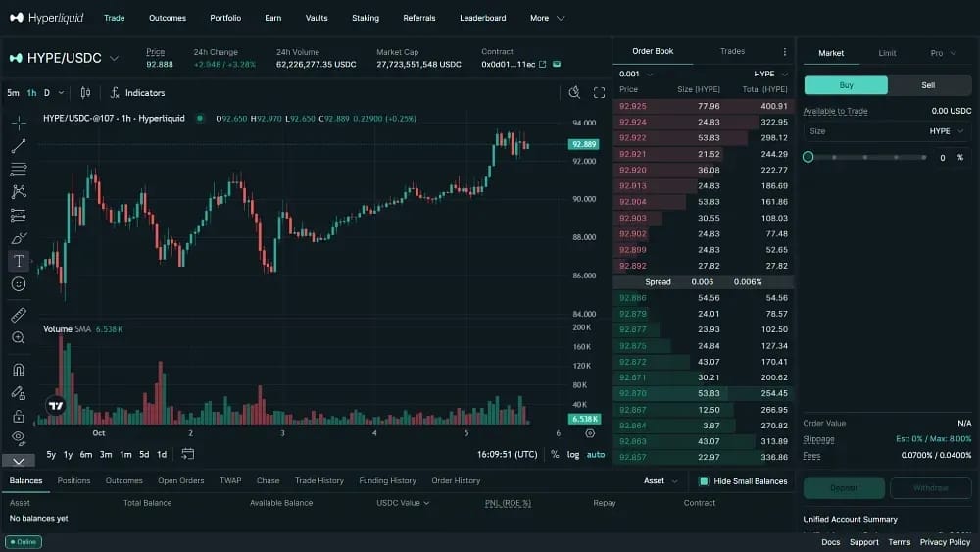
Task: Select the text annotation tool
Action: click(x=19, y=261)
